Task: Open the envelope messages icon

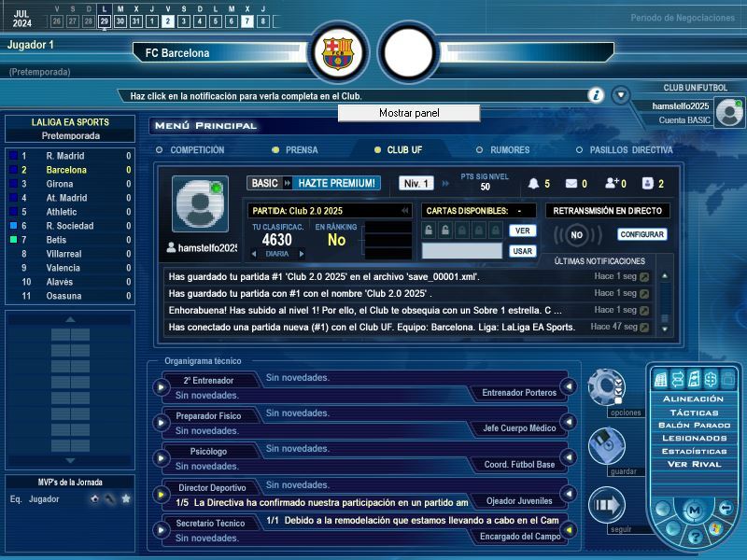Action: click(x=571, y=184)
